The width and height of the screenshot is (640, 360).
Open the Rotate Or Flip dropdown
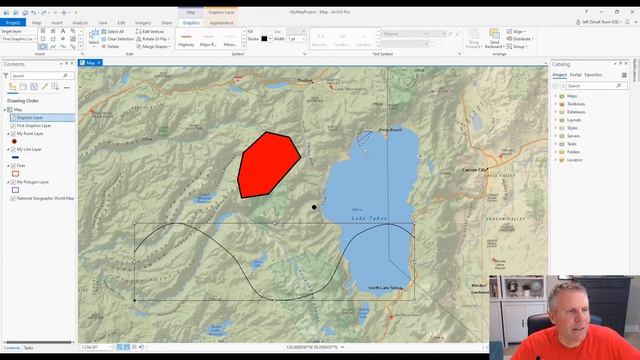coord(153,39)
